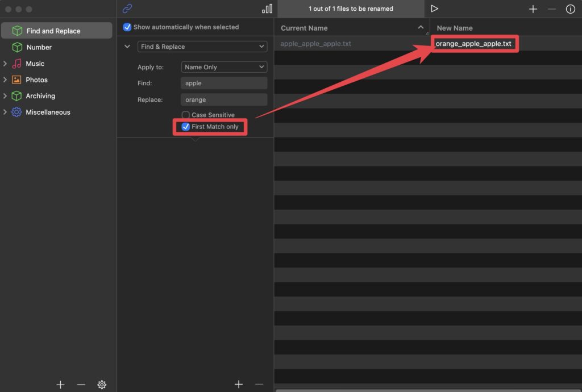582x392 pixels.
Task: Click the plus icon to add files
Action: click(x=533, y=9)
